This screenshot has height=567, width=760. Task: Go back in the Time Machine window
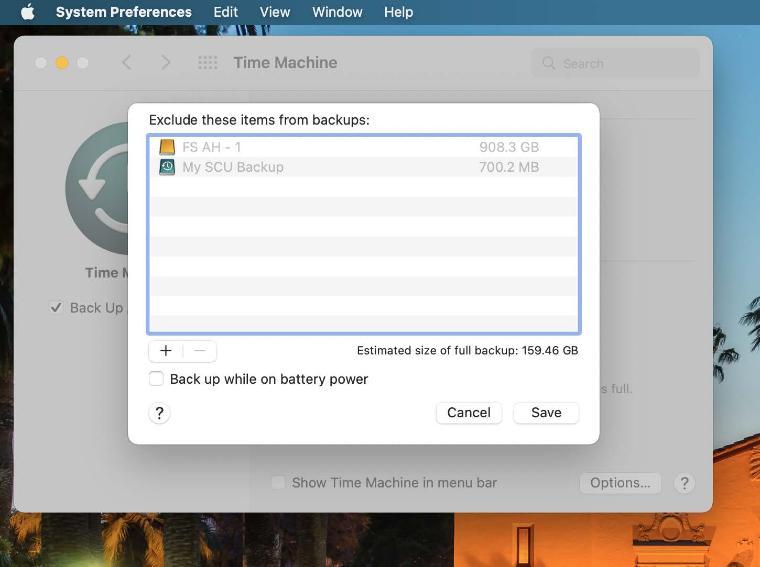coord(127,63)
